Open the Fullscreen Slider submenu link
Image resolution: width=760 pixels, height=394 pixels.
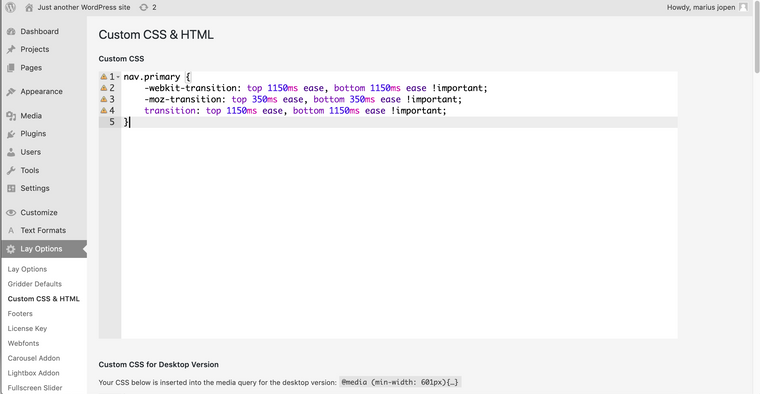click(x=35, y=388)
